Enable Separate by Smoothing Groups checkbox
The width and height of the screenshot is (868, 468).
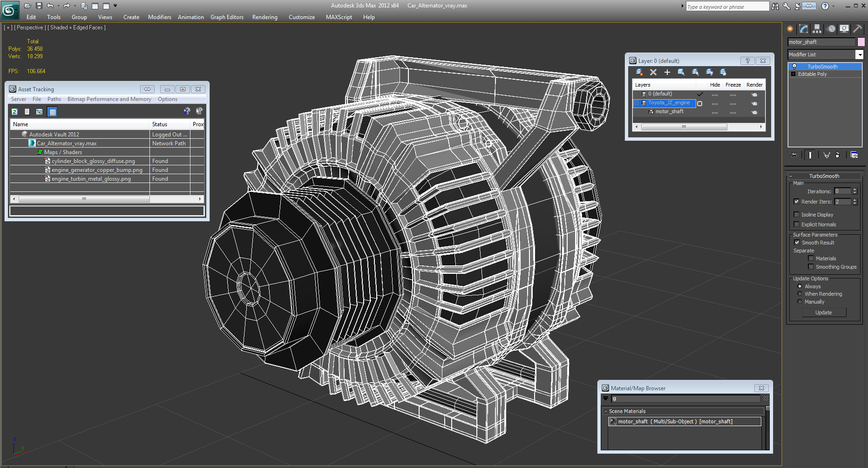pos(811,267)
